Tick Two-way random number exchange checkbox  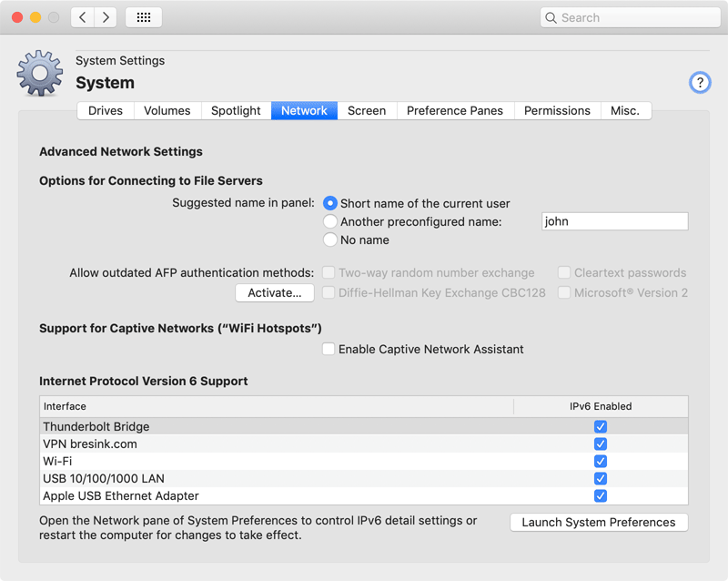pos(329,272)
